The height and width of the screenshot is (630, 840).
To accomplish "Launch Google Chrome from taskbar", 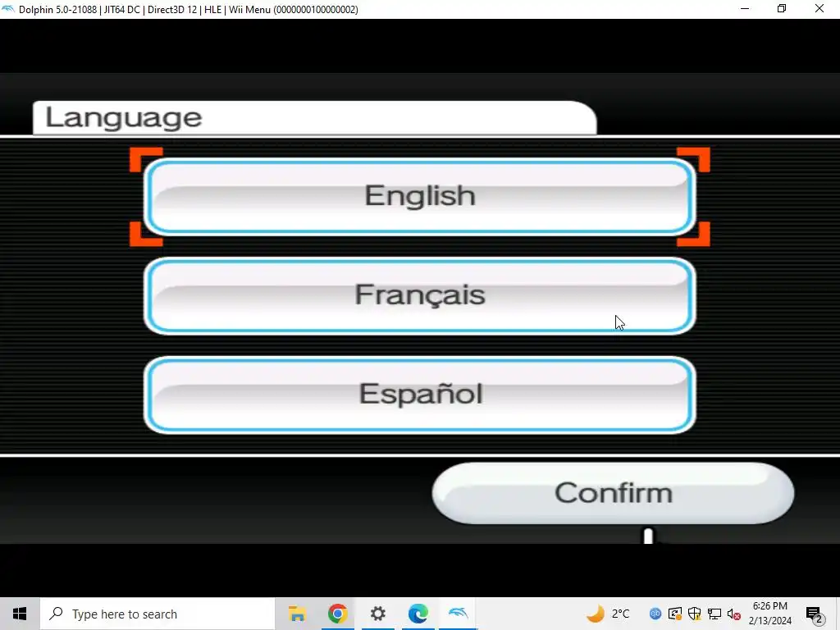I will coord(337,614).
